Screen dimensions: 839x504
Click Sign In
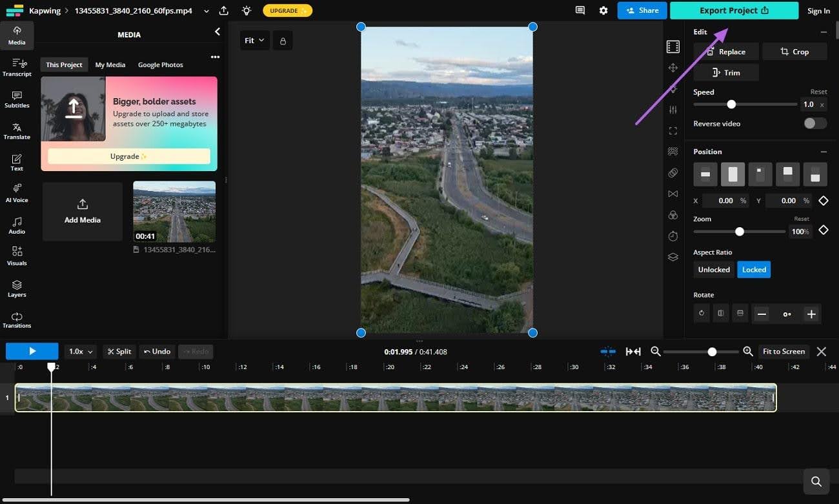[x=818, y=11]
